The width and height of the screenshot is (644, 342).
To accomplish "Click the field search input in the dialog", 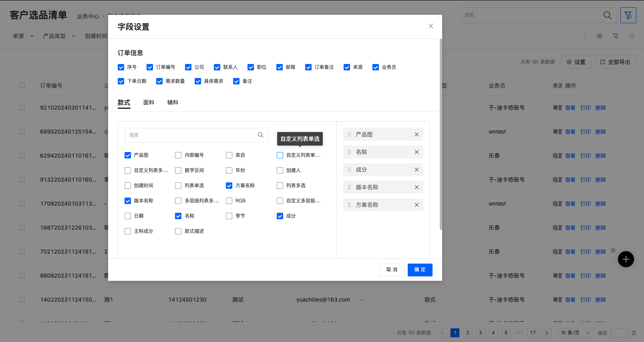I will [x=190, y=135].
